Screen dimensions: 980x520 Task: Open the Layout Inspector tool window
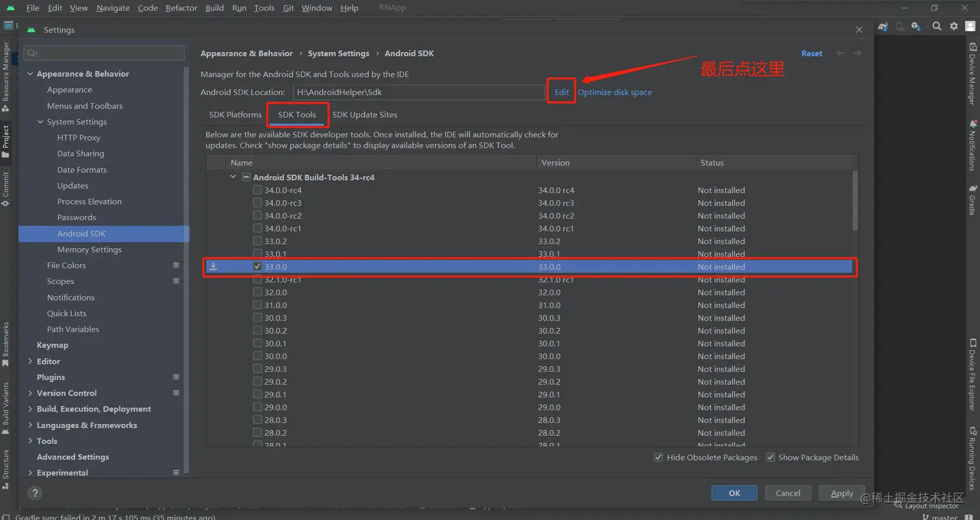[926, 506]
